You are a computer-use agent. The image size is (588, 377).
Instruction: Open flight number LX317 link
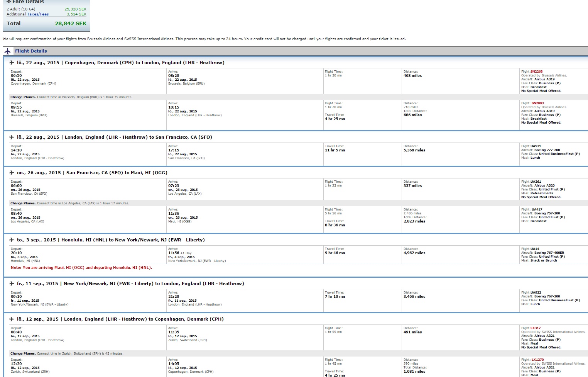pos(536,328)
